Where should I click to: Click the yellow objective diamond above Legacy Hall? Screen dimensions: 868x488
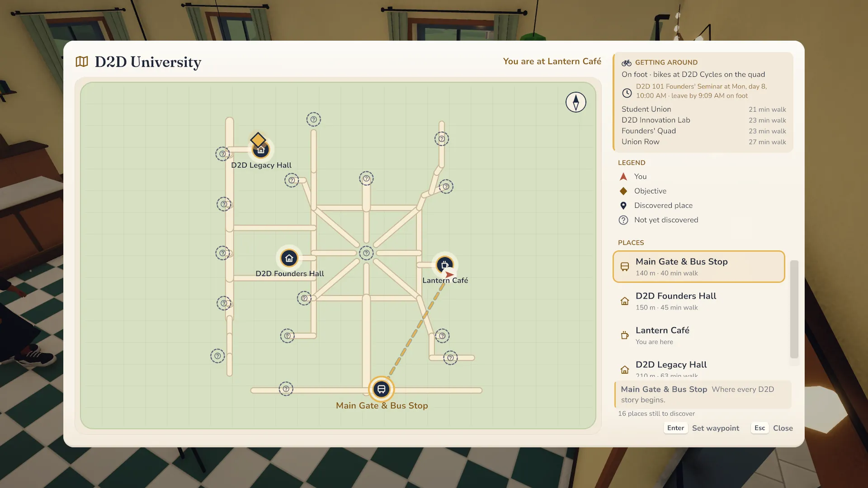click(x=258, y=140)
